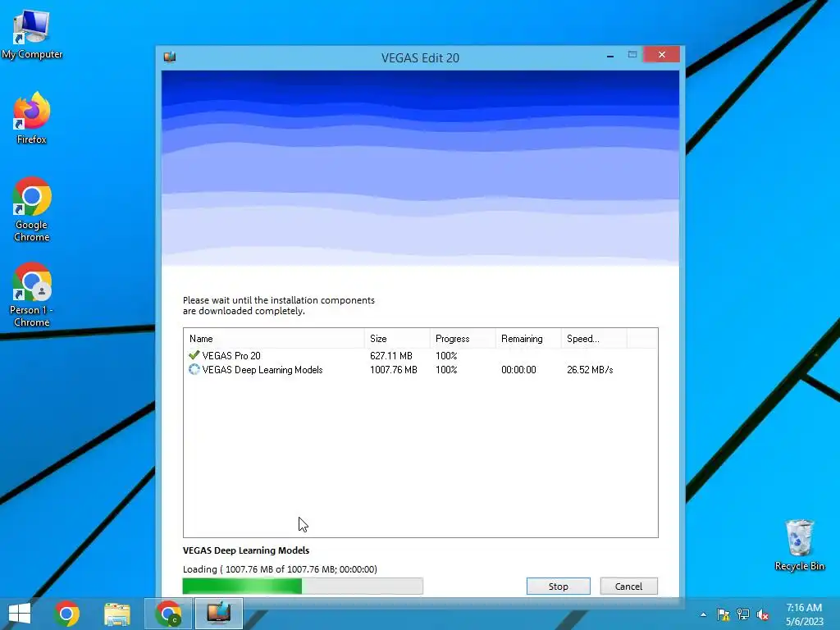Open the Windows Start button
This screenshot has width=840, height=630.
(x=20, y=614)
